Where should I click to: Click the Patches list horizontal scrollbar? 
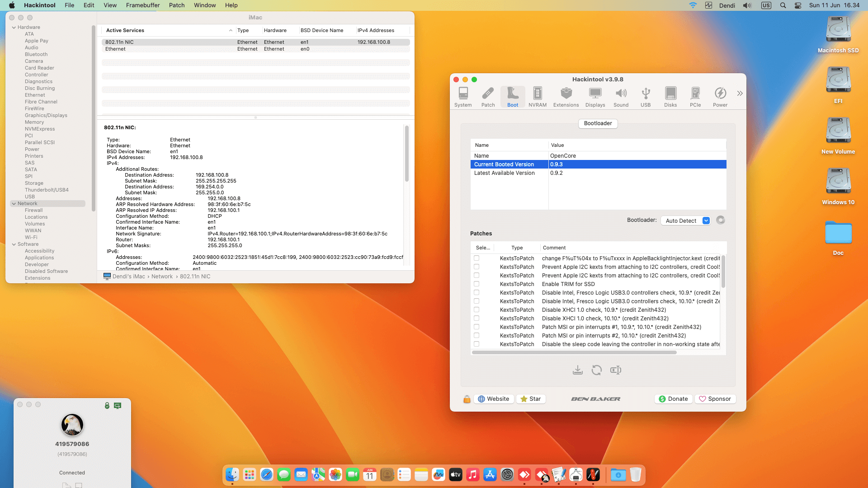click(x=574, y=352)
